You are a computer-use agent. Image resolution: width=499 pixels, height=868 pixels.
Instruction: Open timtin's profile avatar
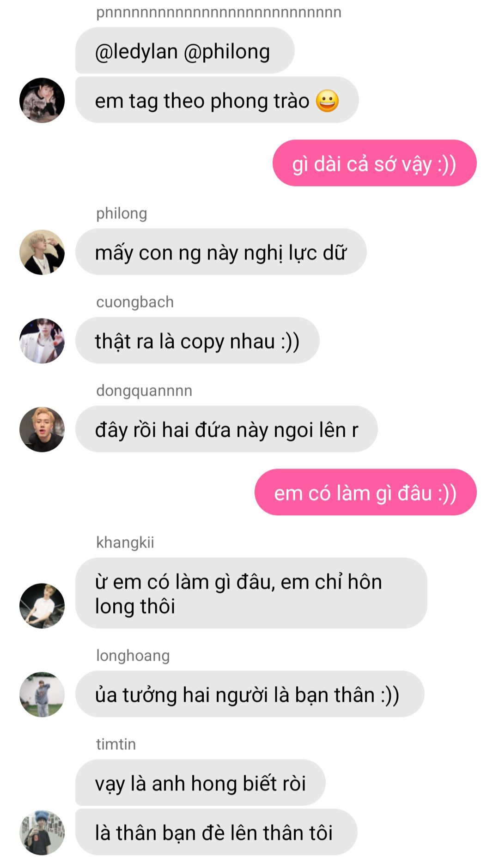point(42,832)
